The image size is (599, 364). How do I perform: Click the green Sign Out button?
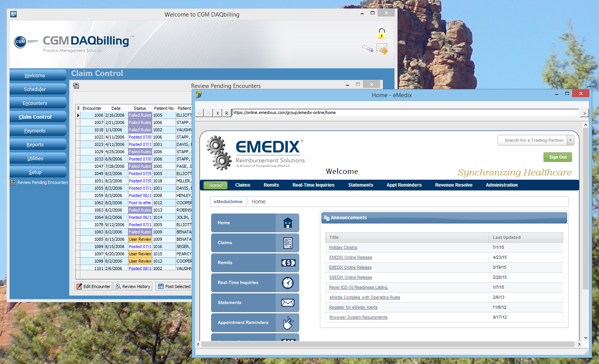(557, 157)
